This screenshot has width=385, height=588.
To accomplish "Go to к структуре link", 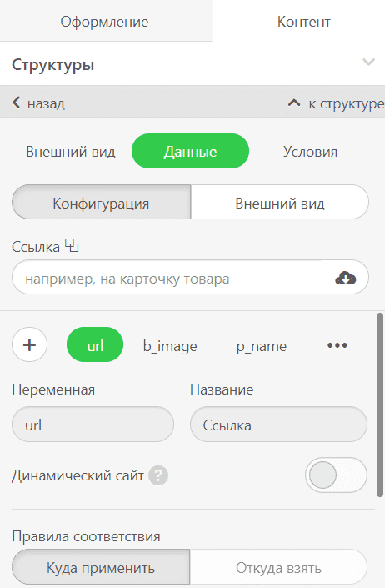I will coord(347,103).
